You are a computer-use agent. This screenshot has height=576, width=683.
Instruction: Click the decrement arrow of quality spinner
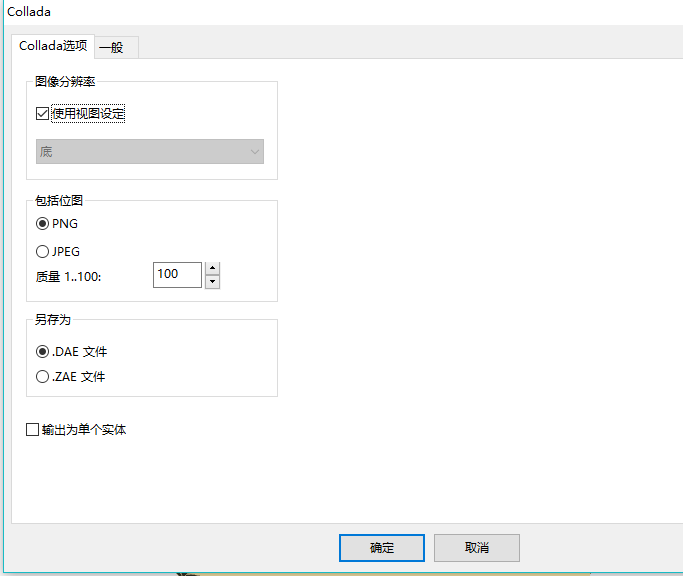pos(212,281)
